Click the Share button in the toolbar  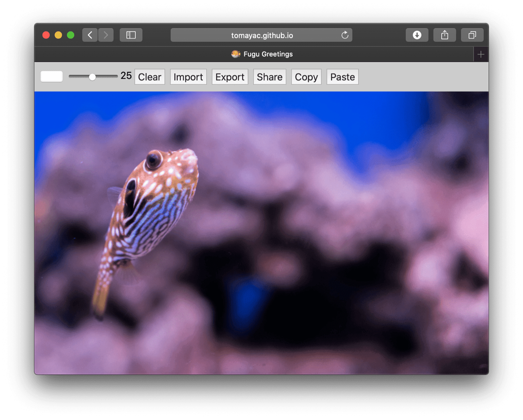coord(269,77)
